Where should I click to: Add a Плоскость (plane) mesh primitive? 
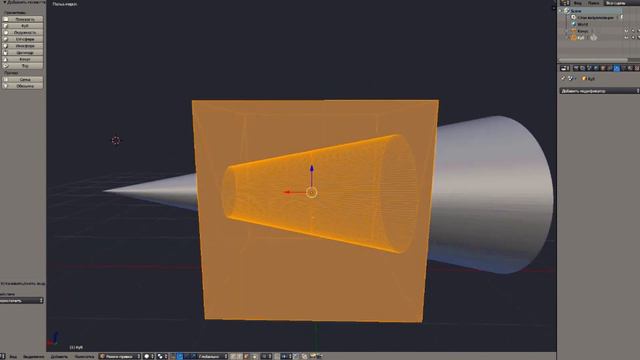23,19
